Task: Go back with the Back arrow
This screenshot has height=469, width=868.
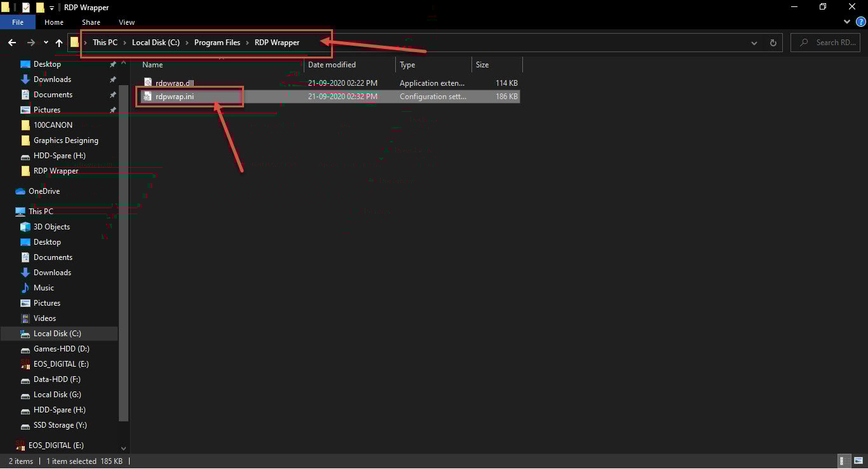Action: (x=12, y=43)
